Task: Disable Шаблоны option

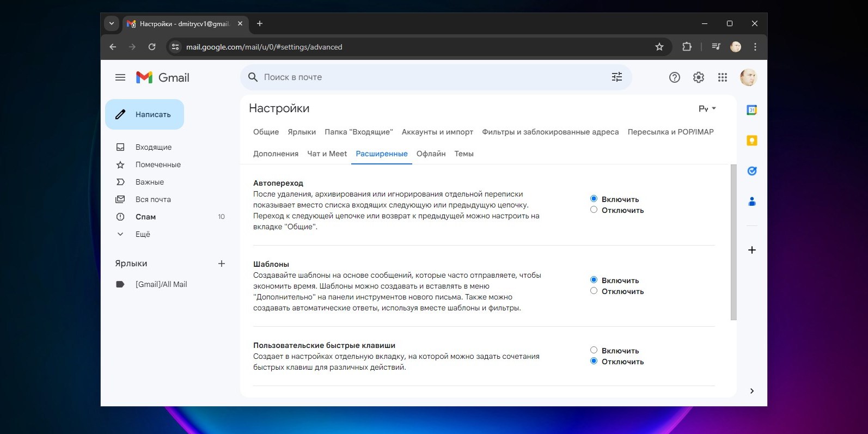Action: (x=594, y=291)
